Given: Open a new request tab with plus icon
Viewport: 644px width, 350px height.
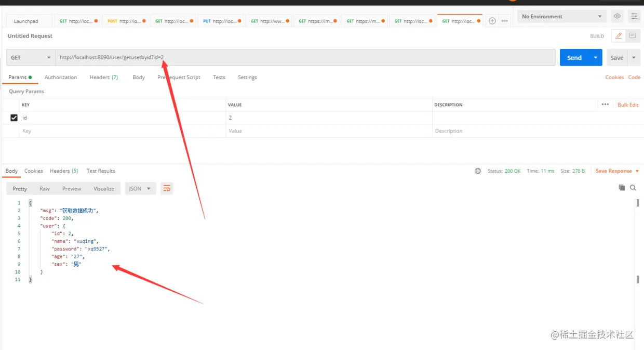Looking at the screenshot, I should coord(492,21).
